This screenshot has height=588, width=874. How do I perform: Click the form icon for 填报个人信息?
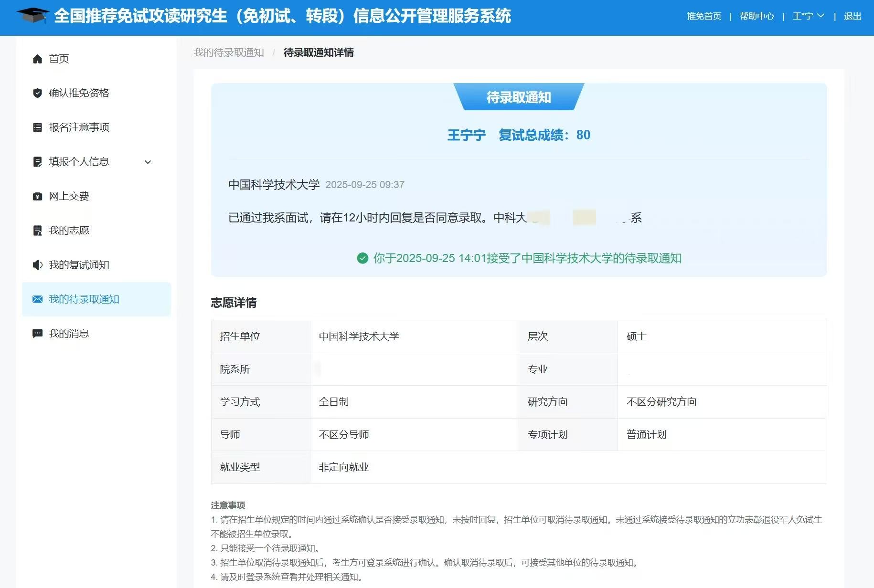(x=37, y=162)
